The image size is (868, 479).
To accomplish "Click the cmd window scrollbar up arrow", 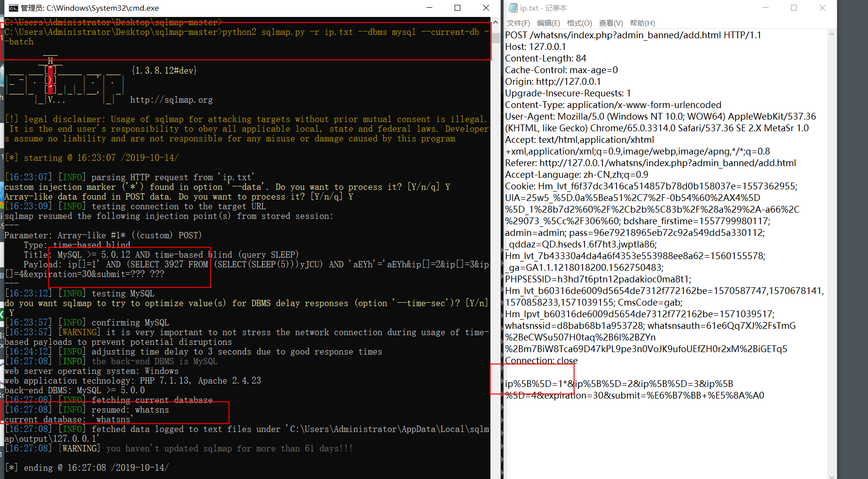I will [x=495, y=23].
